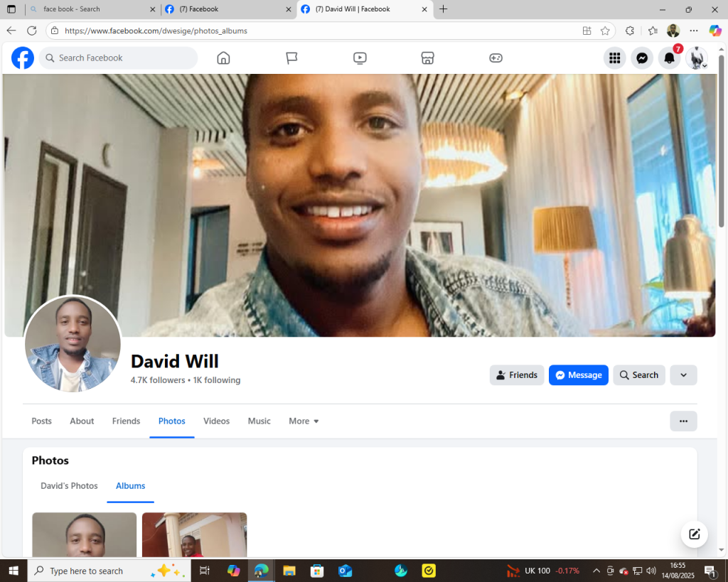728x582 pixels.
Task: Open the Gaming icon
Action: (496, 58)
